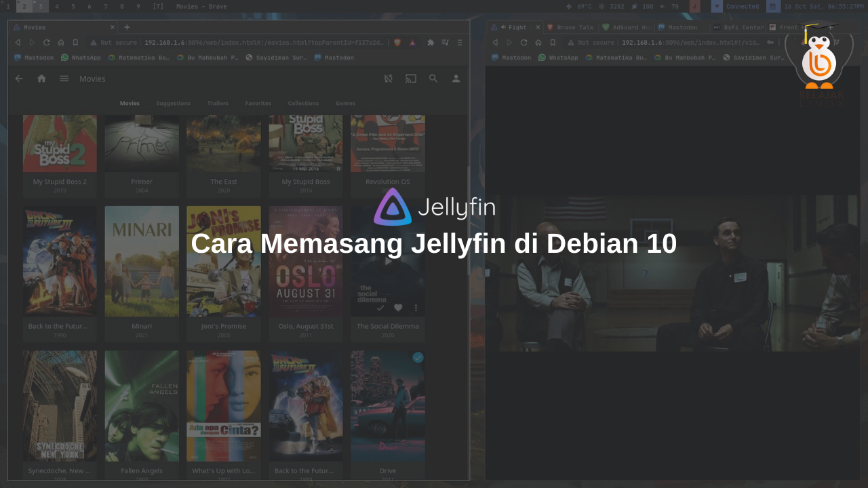The width and height of the screenshot is (868, 488).
Task: Open Jellyfin home via the house icon
Action: click(41, 79)
